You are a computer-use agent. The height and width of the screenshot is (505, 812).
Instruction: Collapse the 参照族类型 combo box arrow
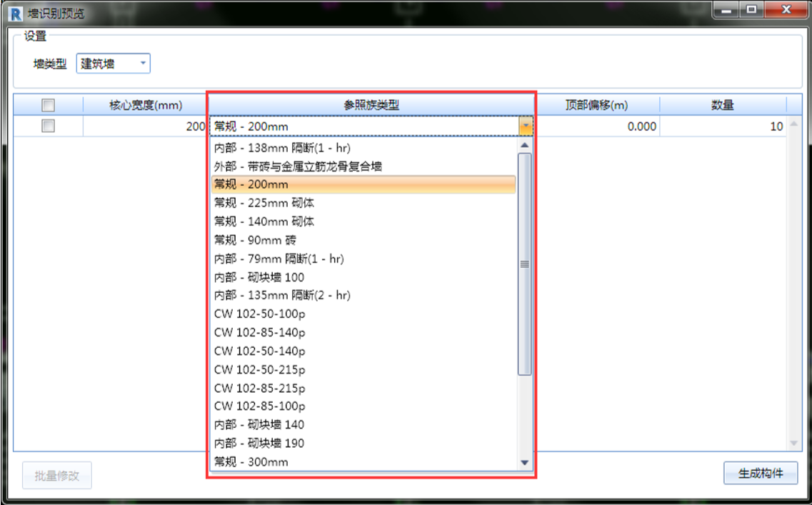tap(526, 126)
